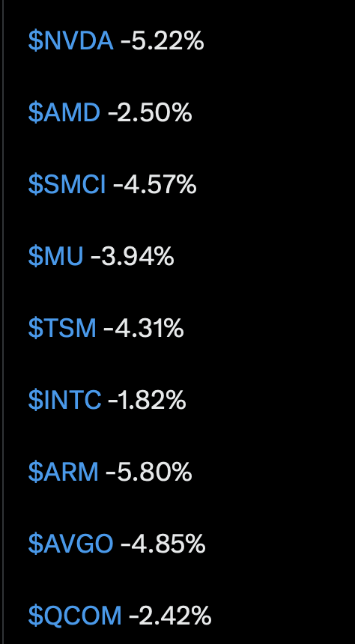This screenshot has width=355, height=644.
Task: Open the $AMD cashtag link
Action: click(64, 112)
